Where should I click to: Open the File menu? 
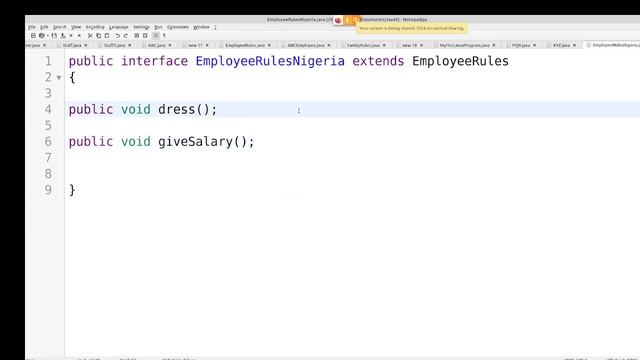click(32, 27)
